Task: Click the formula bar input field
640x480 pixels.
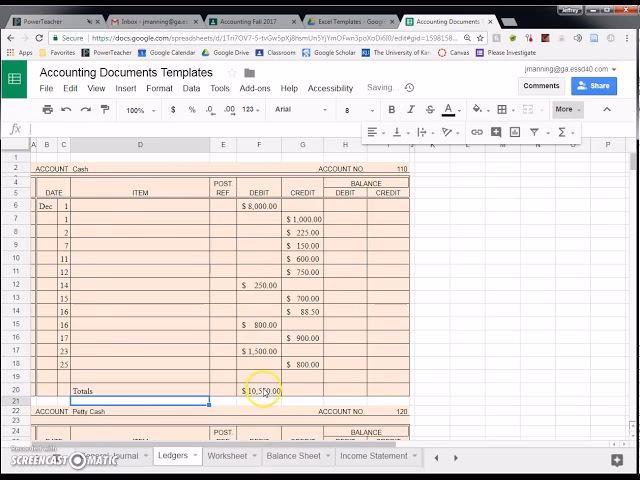Action: 300,130
